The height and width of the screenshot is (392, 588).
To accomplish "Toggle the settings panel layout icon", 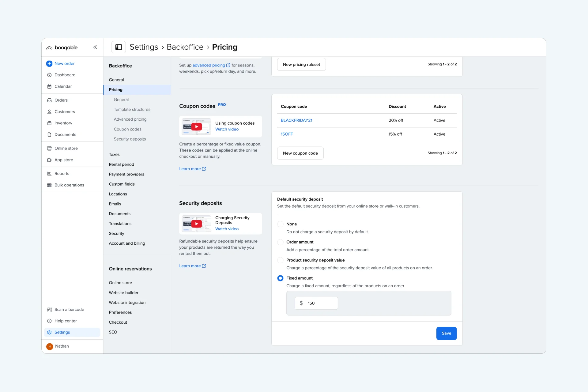I will pos(119,47).
